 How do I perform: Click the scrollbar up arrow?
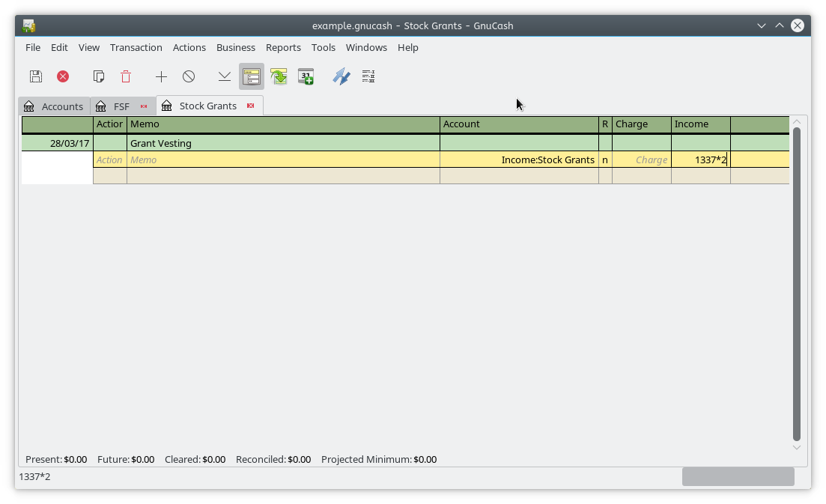point(797,121)
